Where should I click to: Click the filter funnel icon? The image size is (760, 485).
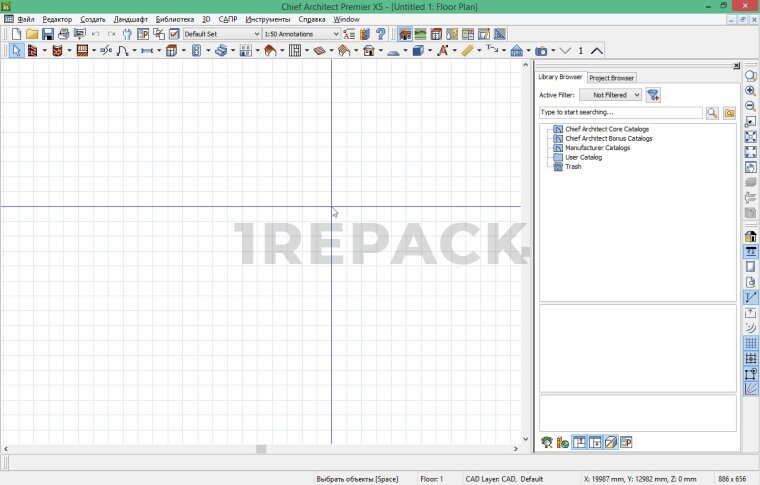click(653, 95)
